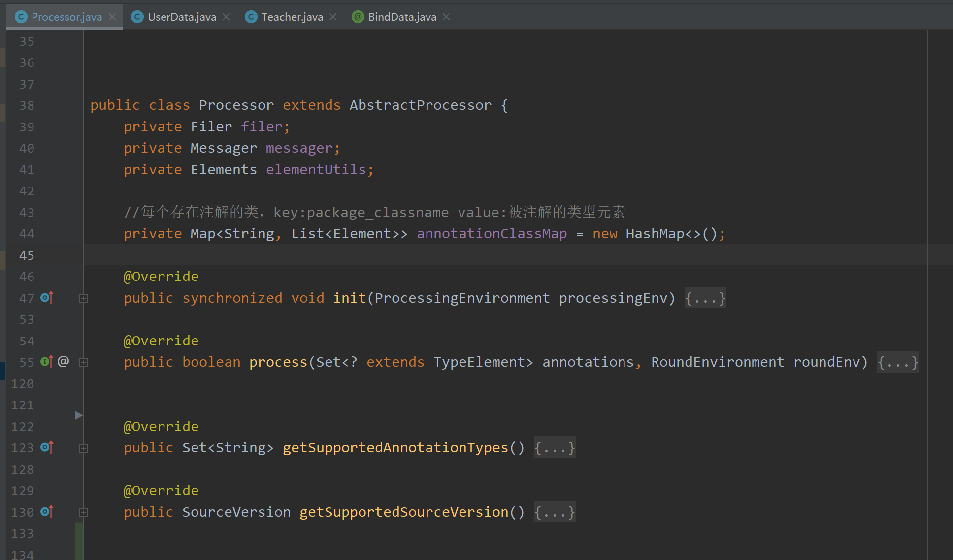
Task: Switch to UserData.java tab
Action: (182, 17)
